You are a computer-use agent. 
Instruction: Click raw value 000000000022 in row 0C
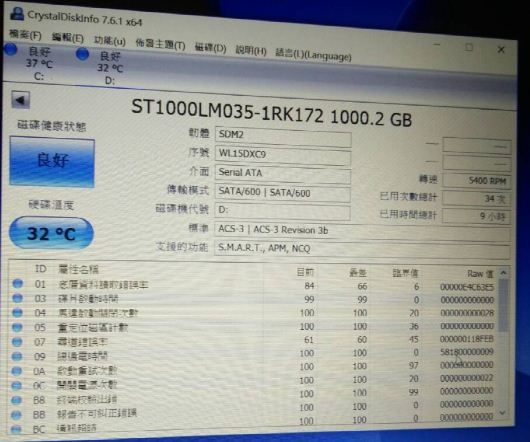(x=466, y=377)
